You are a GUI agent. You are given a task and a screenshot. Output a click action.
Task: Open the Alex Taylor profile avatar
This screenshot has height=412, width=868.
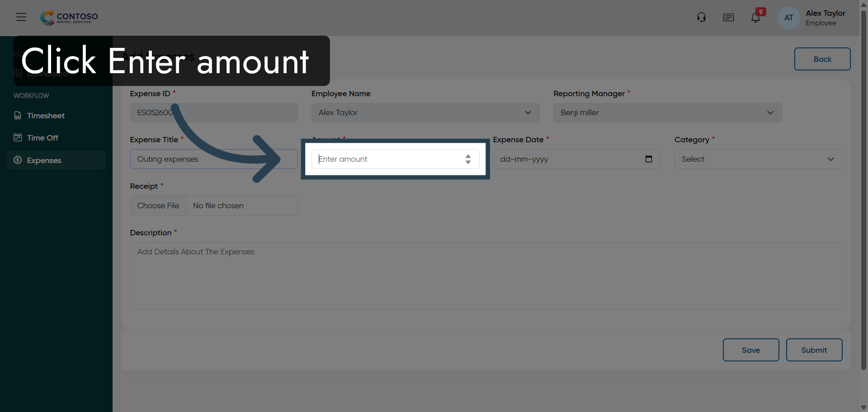pos(788,18)
